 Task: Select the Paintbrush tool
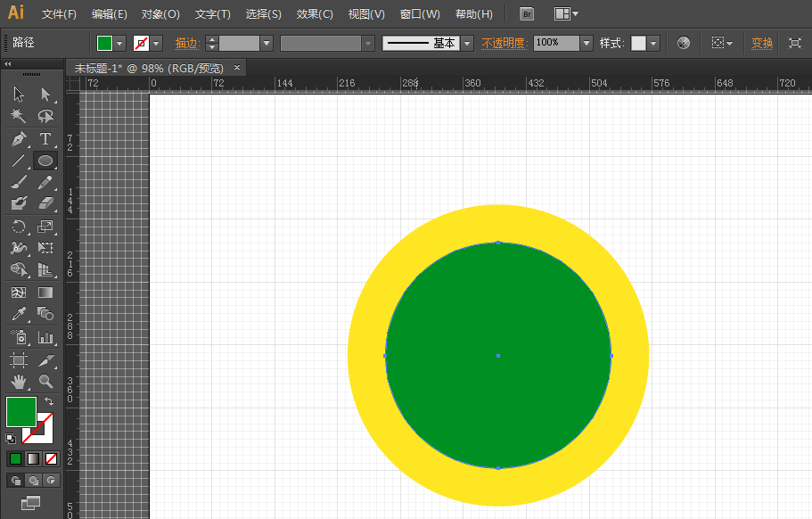pos(18,183)
